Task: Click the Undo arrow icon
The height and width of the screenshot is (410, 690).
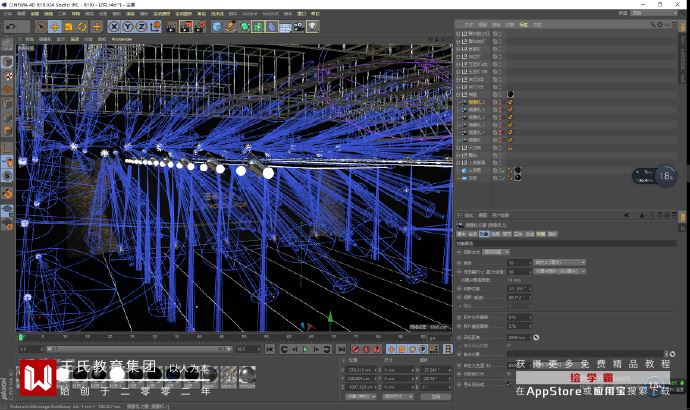Action: point(10,26)
